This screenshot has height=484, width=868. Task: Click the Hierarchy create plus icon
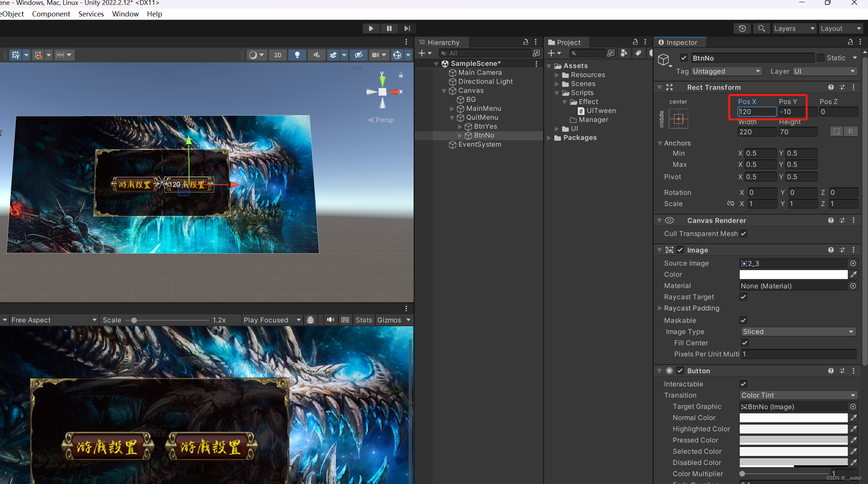point(422,53)
